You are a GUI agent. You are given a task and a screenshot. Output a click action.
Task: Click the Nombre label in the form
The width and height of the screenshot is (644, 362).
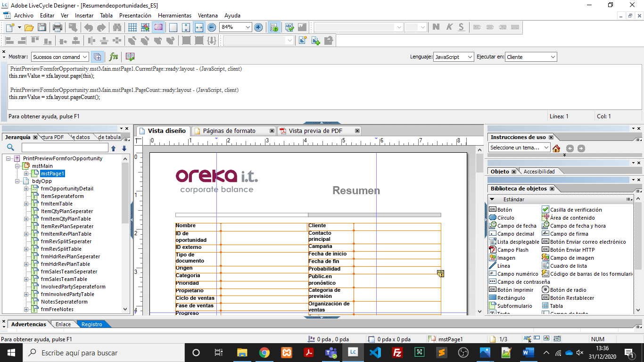click(186, 226)
